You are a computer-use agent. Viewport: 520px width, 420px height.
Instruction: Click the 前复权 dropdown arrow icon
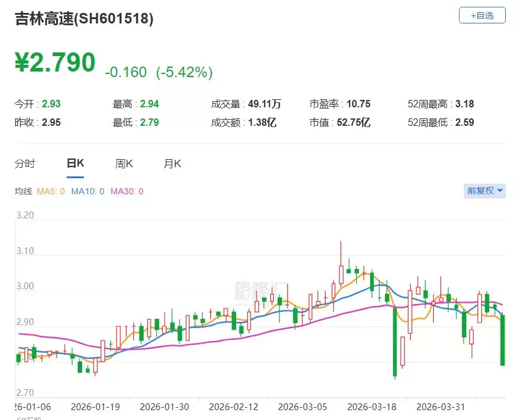click(x=500, y=191)
